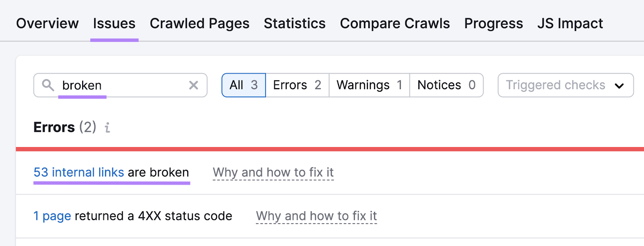Open the Triggered checks dropdown

(565, 85)
